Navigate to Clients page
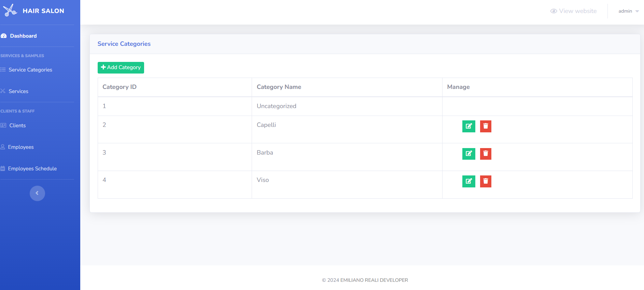644x290 pixels. [x=17, y=126]
